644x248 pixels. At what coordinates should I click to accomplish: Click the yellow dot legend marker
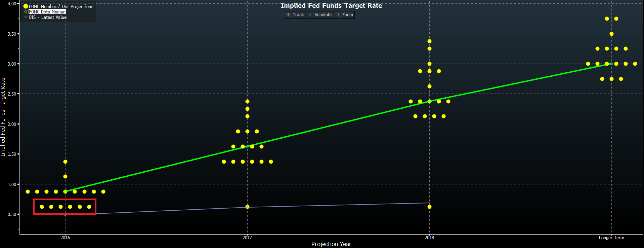tap(26, 6)
